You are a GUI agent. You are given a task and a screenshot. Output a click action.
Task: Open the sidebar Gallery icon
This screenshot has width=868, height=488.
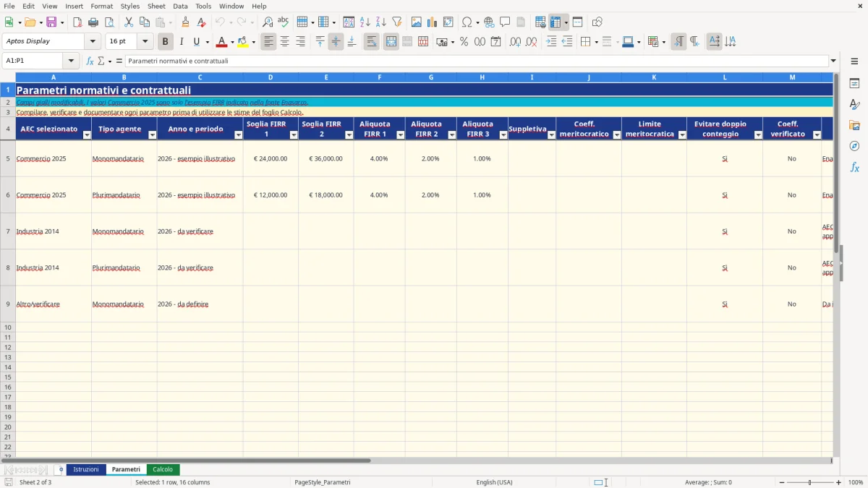pos(854,125)
